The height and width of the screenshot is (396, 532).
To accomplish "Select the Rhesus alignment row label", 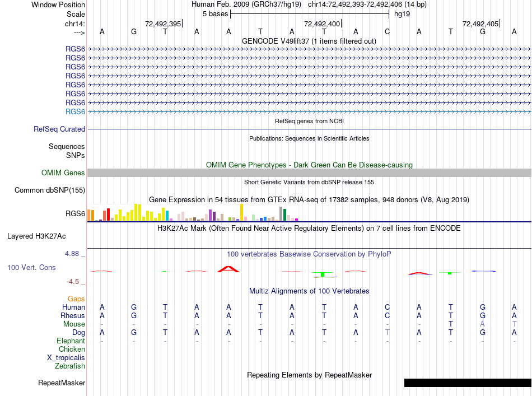I will pyautogui.click(x=73, y=315).
